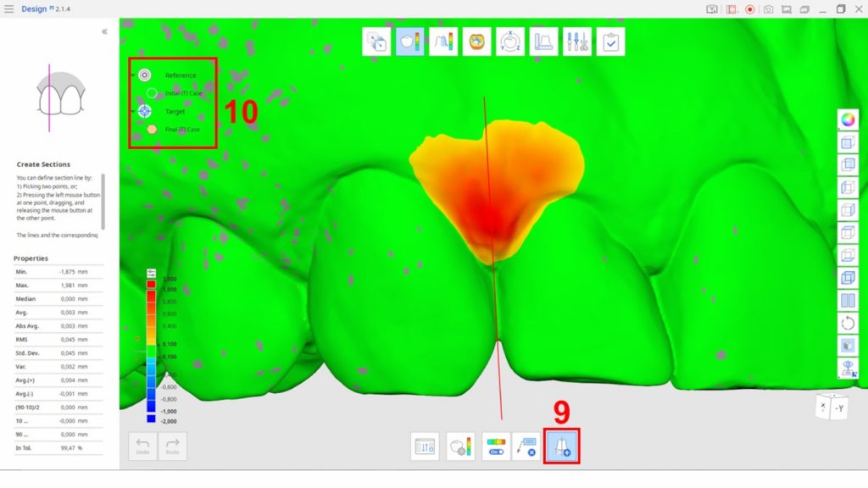This screenshot has width=868, height=488.
Task: Select the Final-ITI Case tree label
Action: (183, 130)
